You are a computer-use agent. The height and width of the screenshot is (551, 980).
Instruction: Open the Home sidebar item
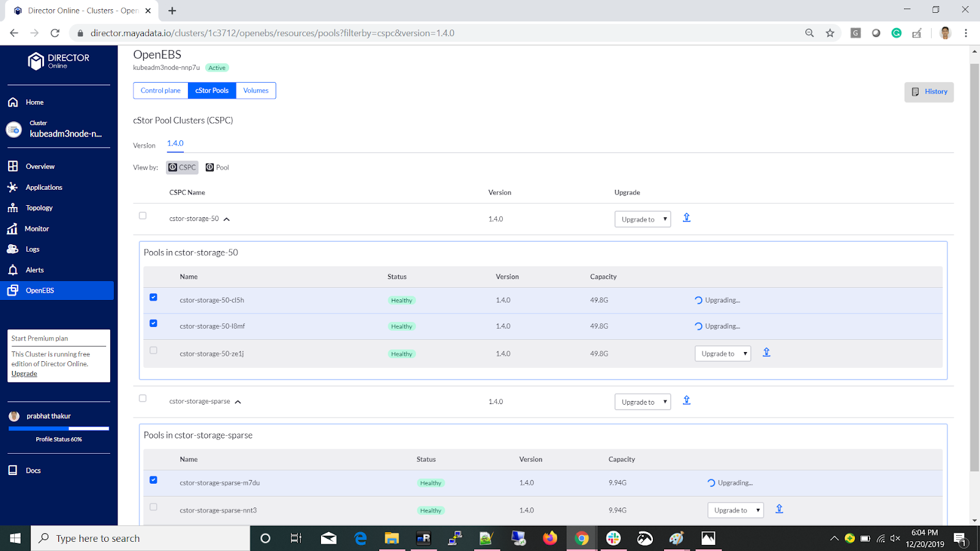click(x=34, y=102)
